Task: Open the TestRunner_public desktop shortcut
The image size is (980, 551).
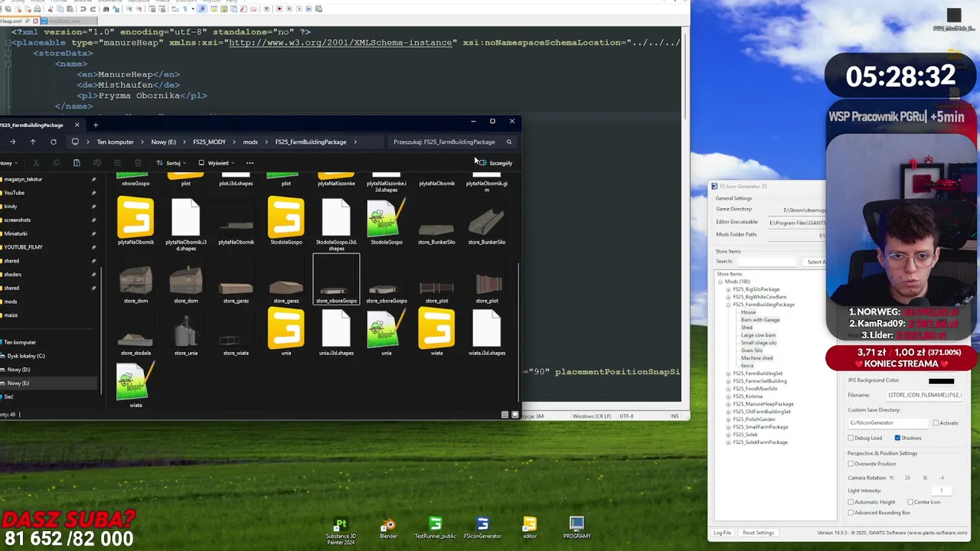Action: pos(436,527)
